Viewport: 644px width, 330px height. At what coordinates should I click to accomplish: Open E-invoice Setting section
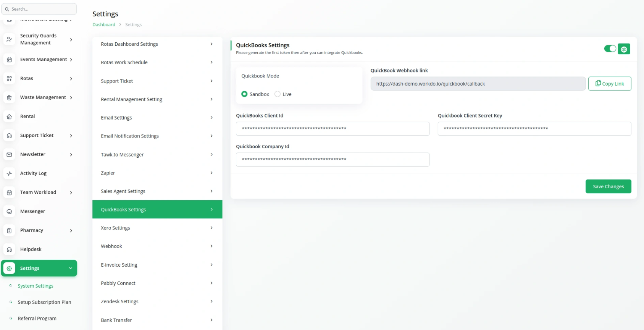pyautogui.click(x=157, y=265)
